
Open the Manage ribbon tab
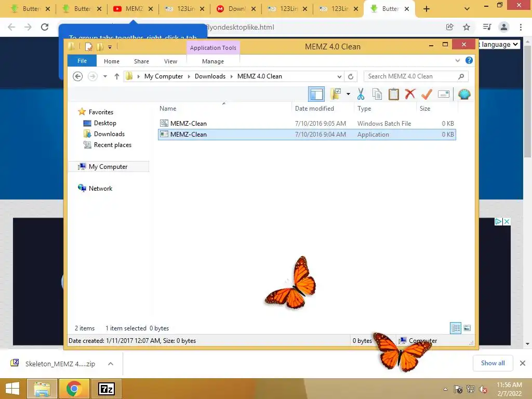[212, 61]
